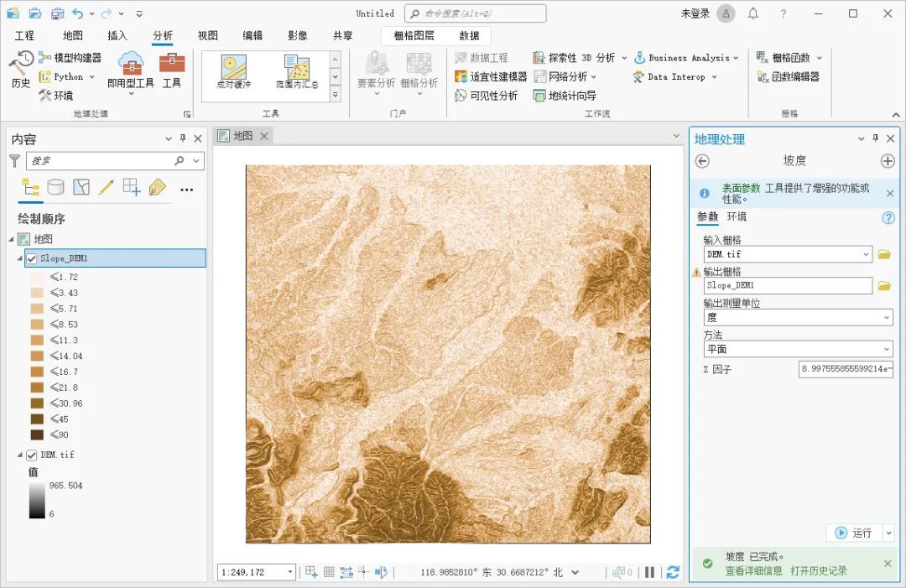
Task: Switch to list by snapping
Action: (131, 187)
